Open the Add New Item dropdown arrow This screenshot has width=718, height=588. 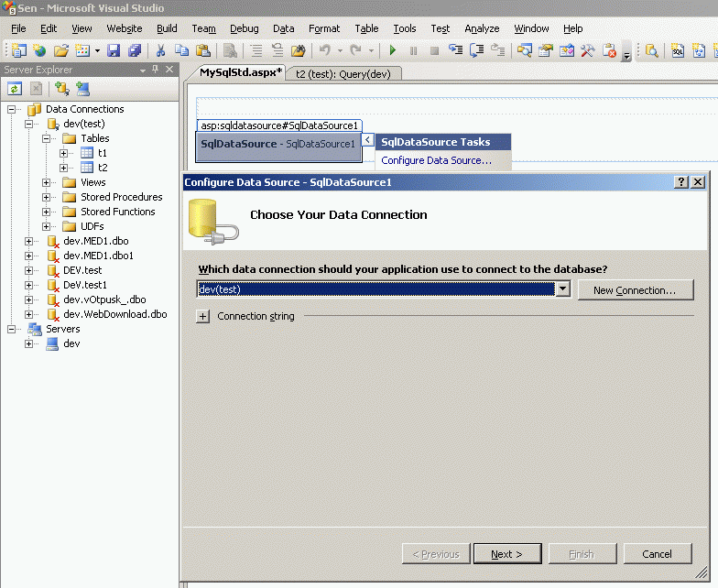[x=97, y=50]
